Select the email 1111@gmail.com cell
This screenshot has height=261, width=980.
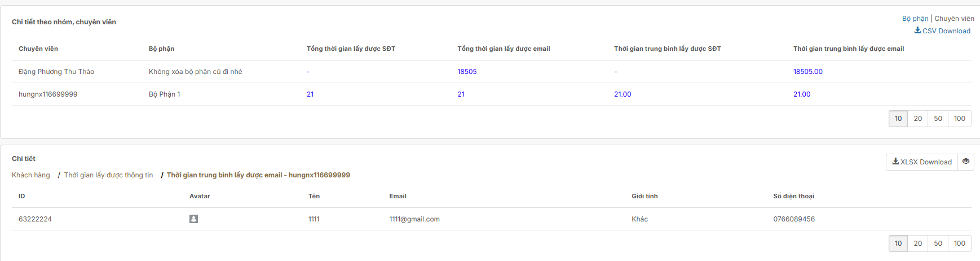(414, 219)
